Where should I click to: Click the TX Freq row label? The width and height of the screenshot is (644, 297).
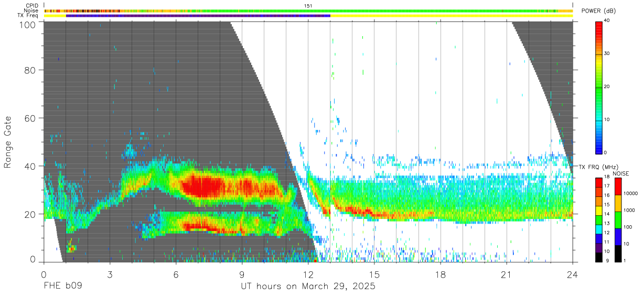(28, 16)
